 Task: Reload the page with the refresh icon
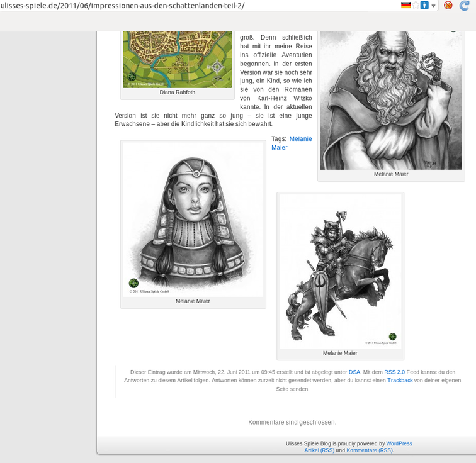click(x=465, y=6)
